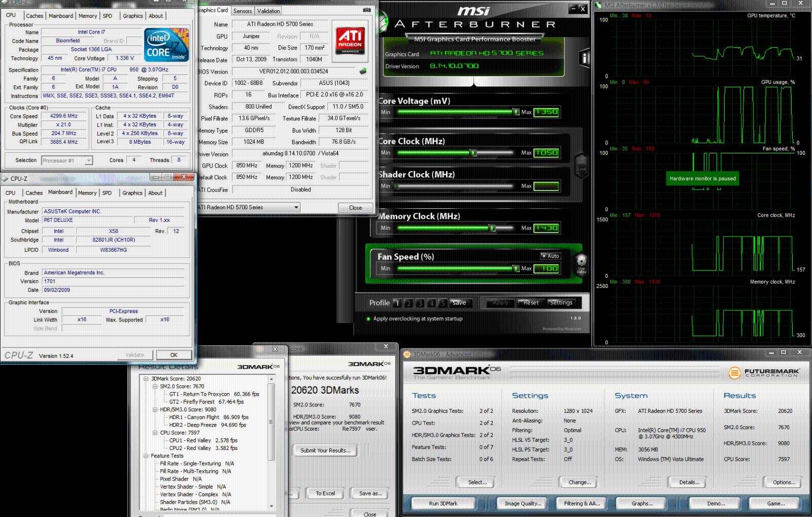The height and width of the screenshot is (517, 812).
Task: Click the lower CPU-Z window title icon
Action: click(5, 179)
